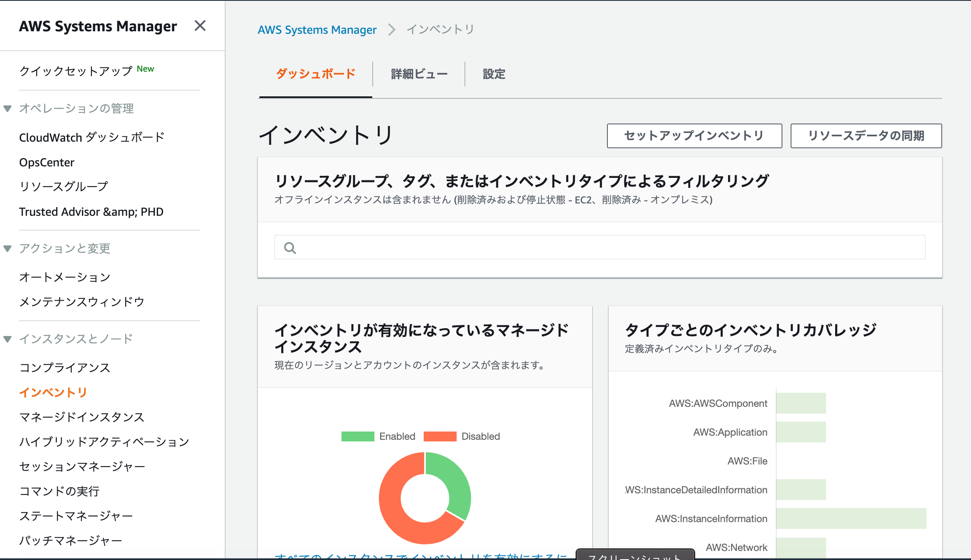Close the AWS Systems Manager sidebar

[200, 26]
